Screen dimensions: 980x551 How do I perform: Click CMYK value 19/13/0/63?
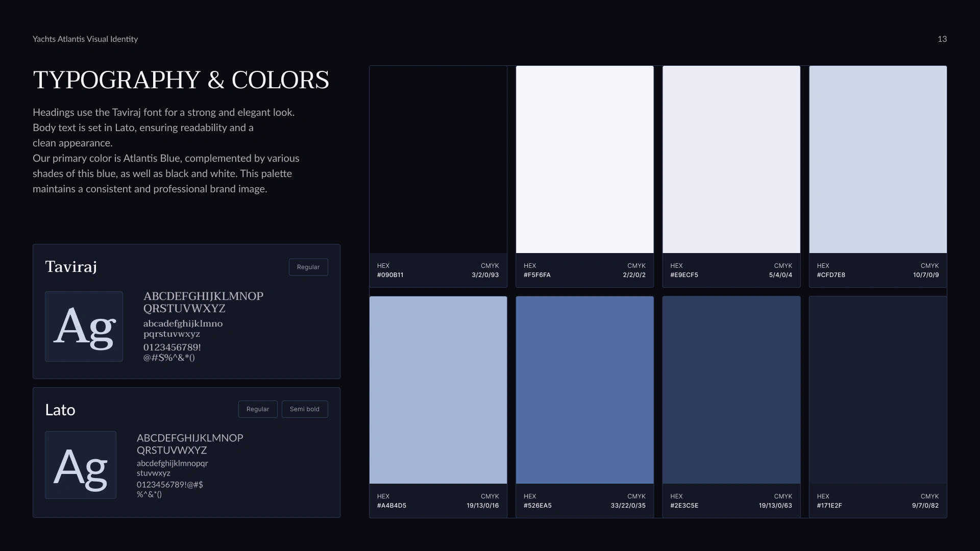pos(775,506)
